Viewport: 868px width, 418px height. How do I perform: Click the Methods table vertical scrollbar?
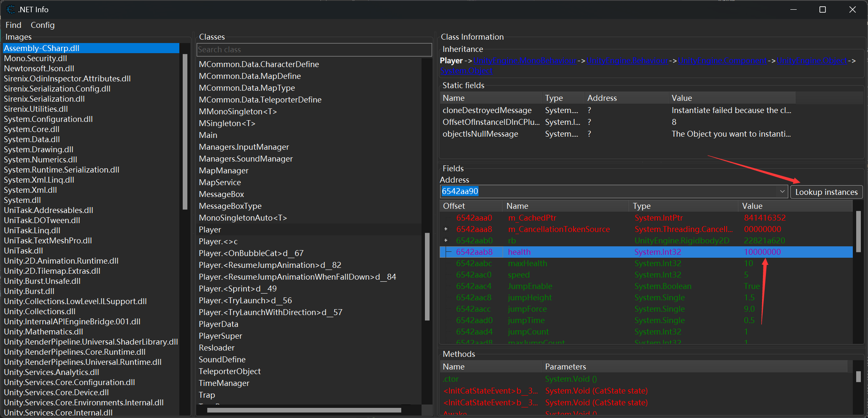pyautogui.click(x=858, y=376)
